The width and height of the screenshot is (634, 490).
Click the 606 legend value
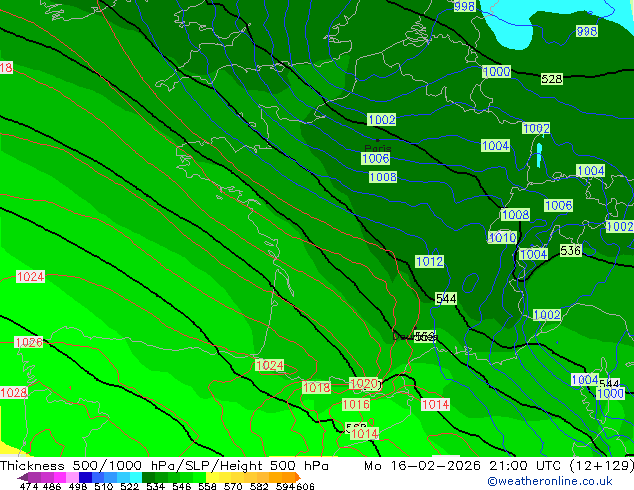pos(305,486)
